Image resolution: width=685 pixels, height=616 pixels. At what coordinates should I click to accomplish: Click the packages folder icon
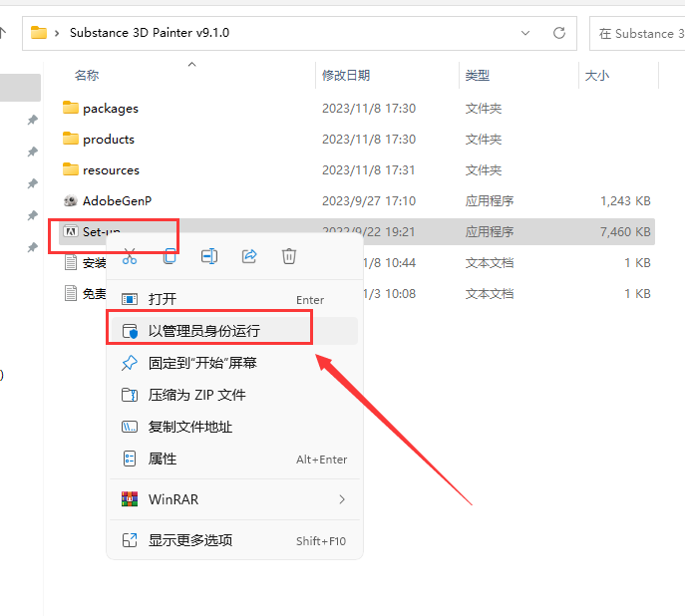click(x=71, y=108)
